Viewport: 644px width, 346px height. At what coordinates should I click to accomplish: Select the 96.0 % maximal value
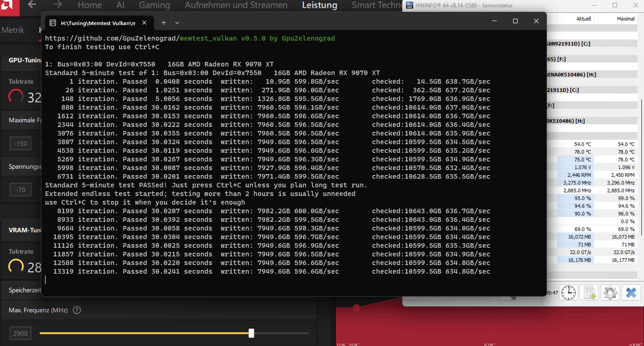(626, 214)
